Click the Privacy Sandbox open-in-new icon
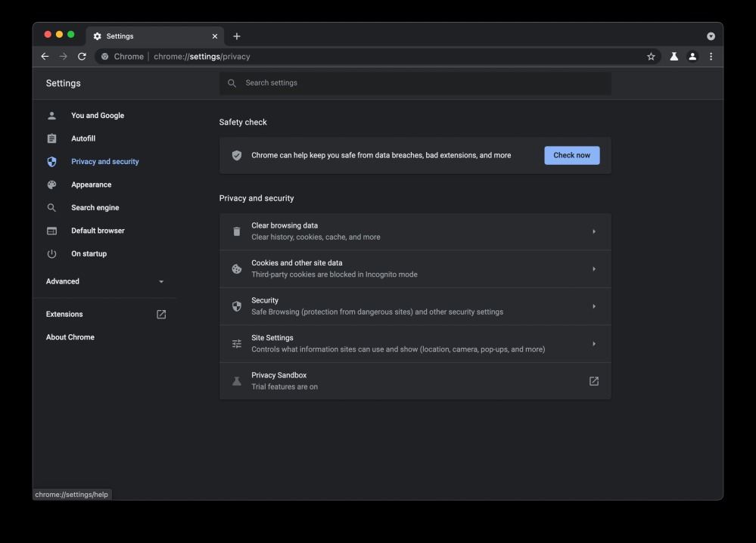Viewport: 756px width, 543px height. tap(593, 381)
